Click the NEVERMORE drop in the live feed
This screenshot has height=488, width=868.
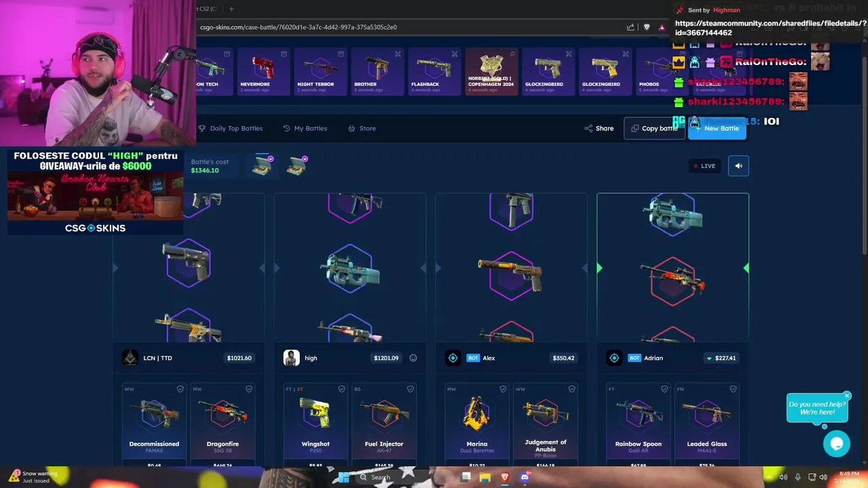(262, 71)
